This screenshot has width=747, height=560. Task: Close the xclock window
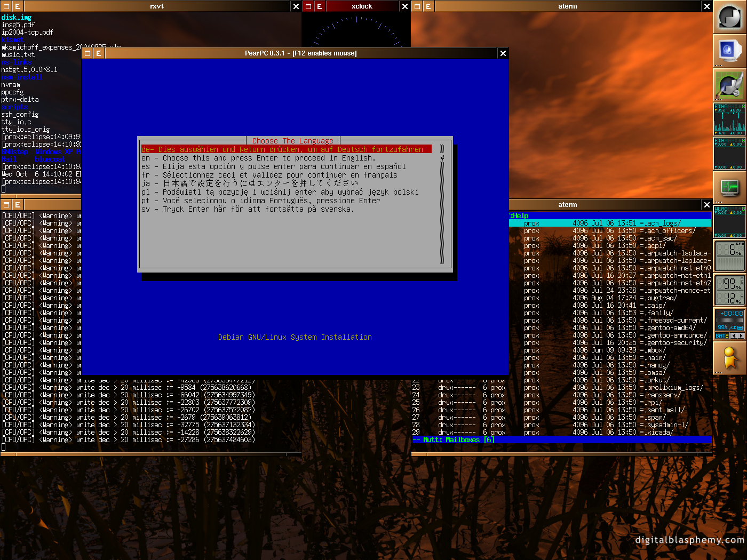click(404, 6)
